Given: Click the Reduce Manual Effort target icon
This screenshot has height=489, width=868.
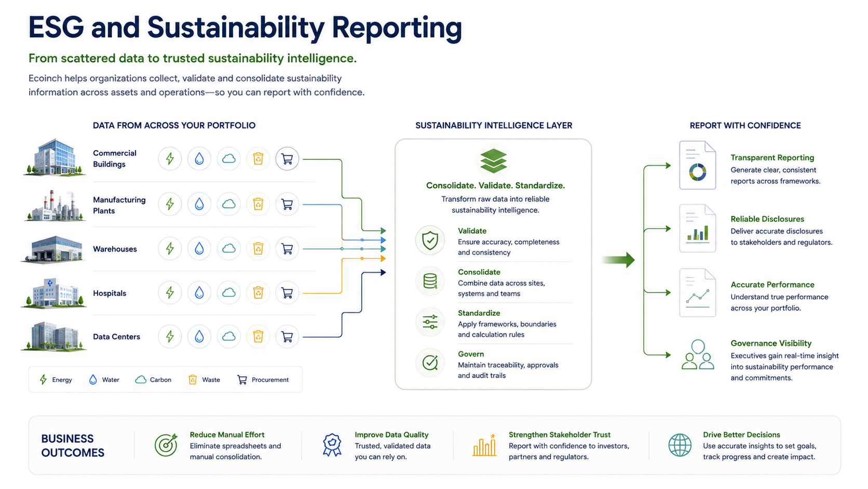Looking at the screenshot, I should (x=166, y=445).
